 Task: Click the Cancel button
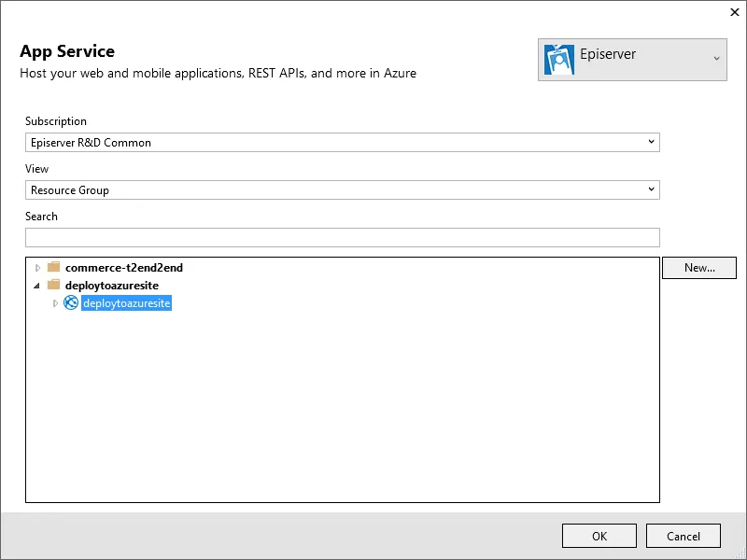tap(684, 536)
